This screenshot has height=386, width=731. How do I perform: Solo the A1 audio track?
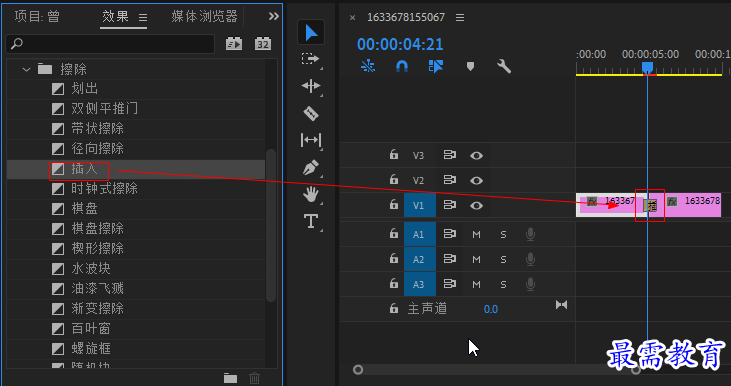pos(503,234)
